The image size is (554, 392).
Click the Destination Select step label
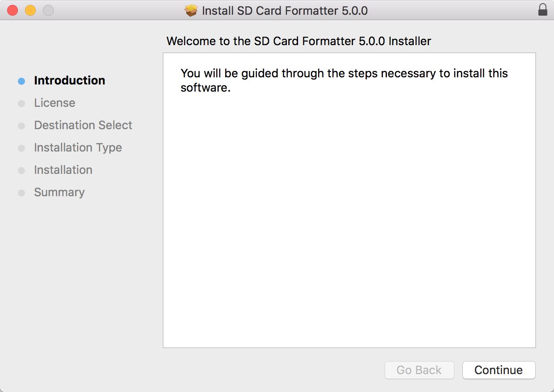click(83, 125)
